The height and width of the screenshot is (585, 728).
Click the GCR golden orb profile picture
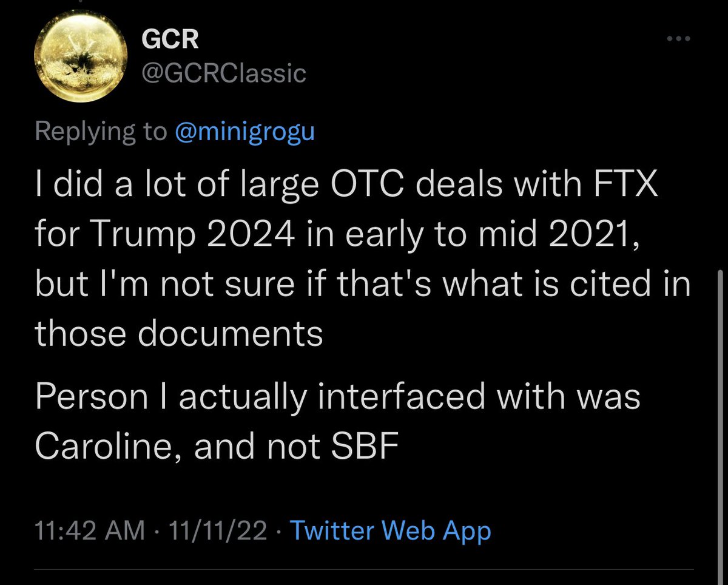point(81,57)
